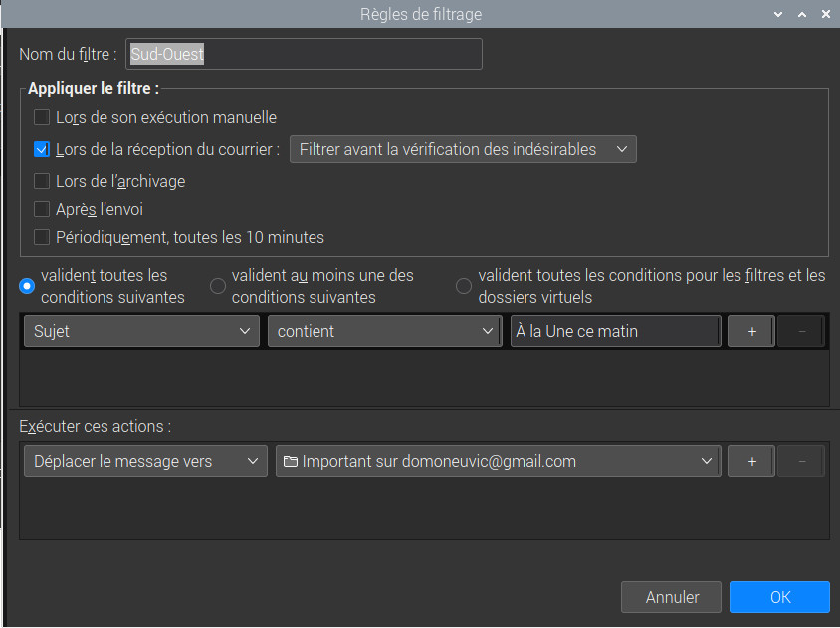Expand the 'contient' operator dropdown
Viewport: 840px width, 628px height.
pyautogui.click(x=385, y=331)
